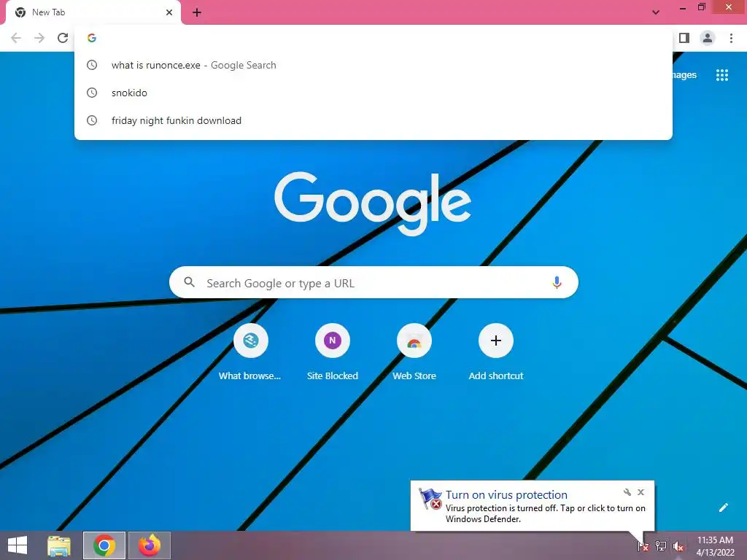Click the 'Search Google or type a URL' box
The image size is (747, 560).
[374, 282]
